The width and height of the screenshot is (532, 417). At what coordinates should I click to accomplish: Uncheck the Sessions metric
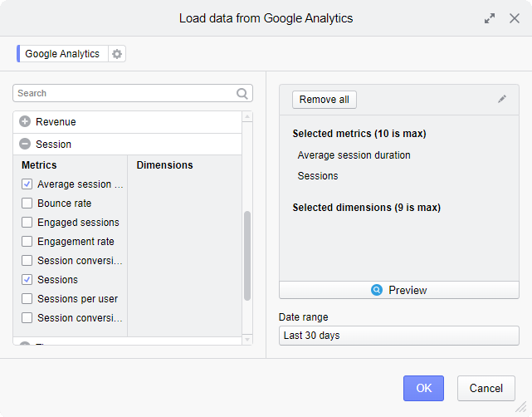coord(27,279)
